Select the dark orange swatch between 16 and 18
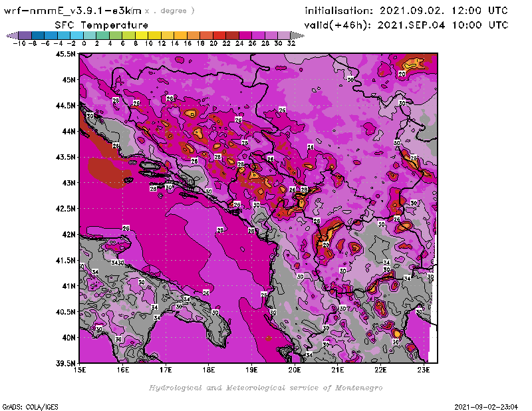The image size is (532, 411). coord(193,35)
